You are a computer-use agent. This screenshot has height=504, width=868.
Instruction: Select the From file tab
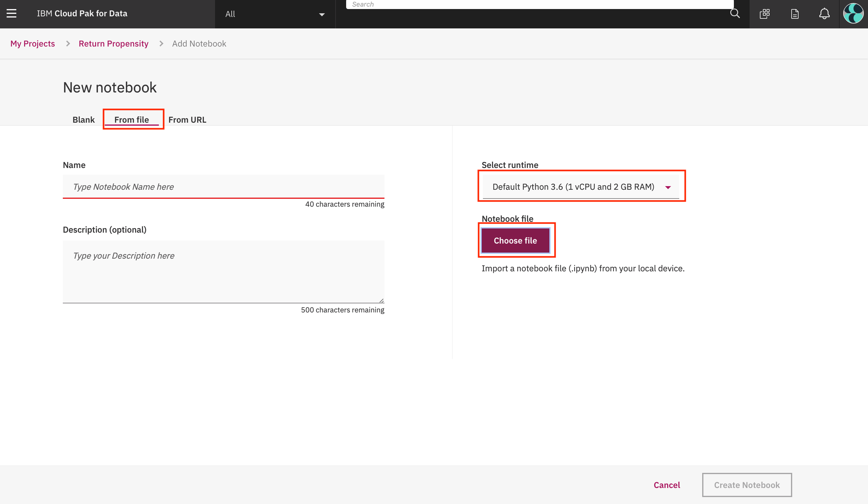click(132, 120)
